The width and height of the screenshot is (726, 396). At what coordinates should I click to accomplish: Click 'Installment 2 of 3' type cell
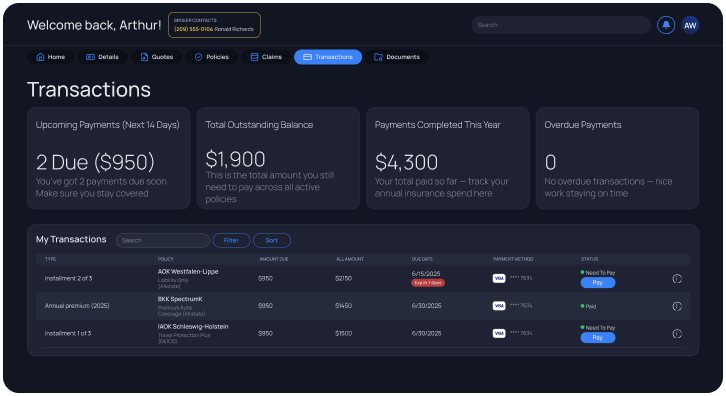[69, 278]
